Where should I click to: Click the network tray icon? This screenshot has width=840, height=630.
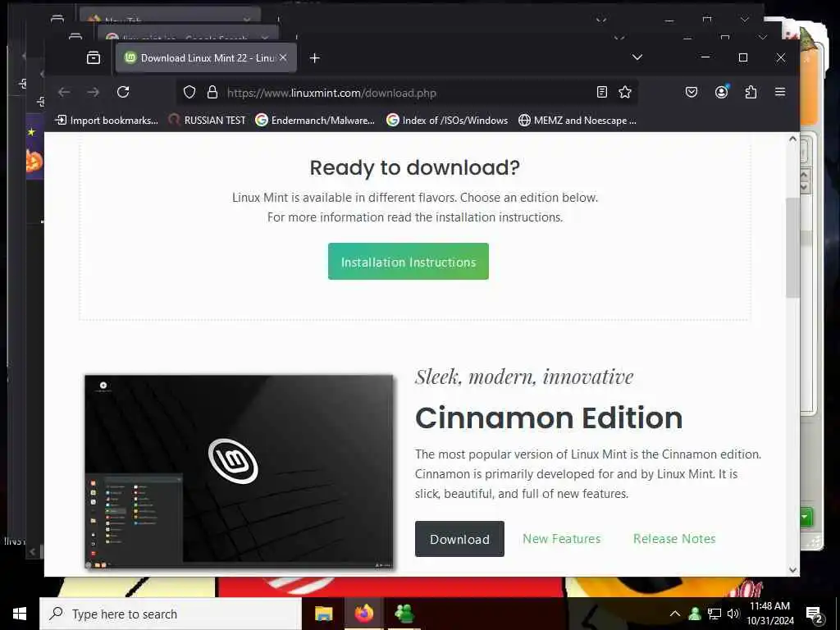point(714,614)
